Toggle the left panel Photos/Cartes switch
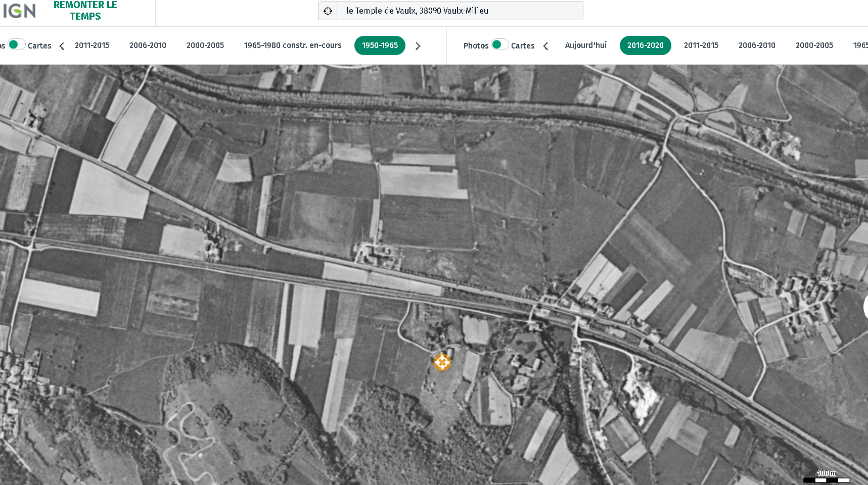This screenshot has height=485, width=868. (16, 44)
